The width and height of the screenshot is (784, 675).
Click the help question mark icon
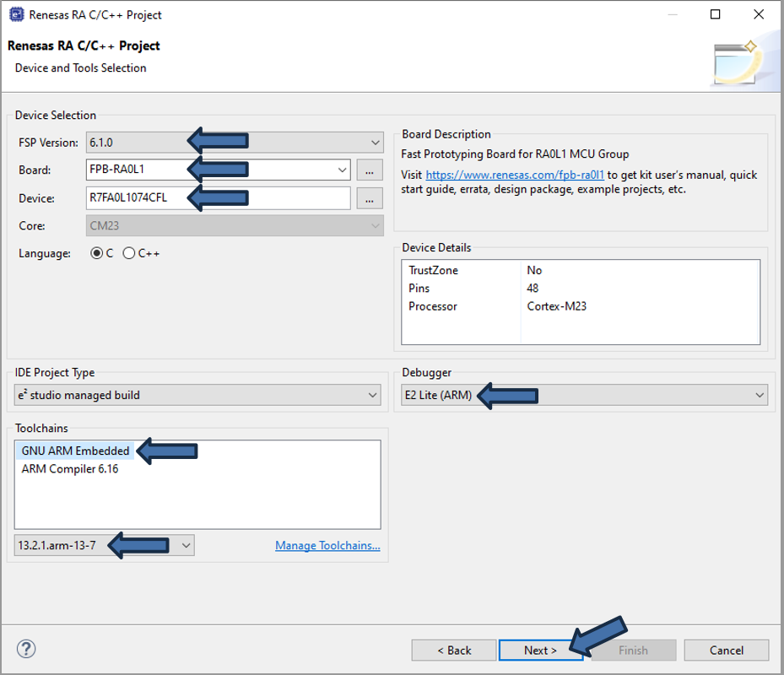[x=26, y=649]
